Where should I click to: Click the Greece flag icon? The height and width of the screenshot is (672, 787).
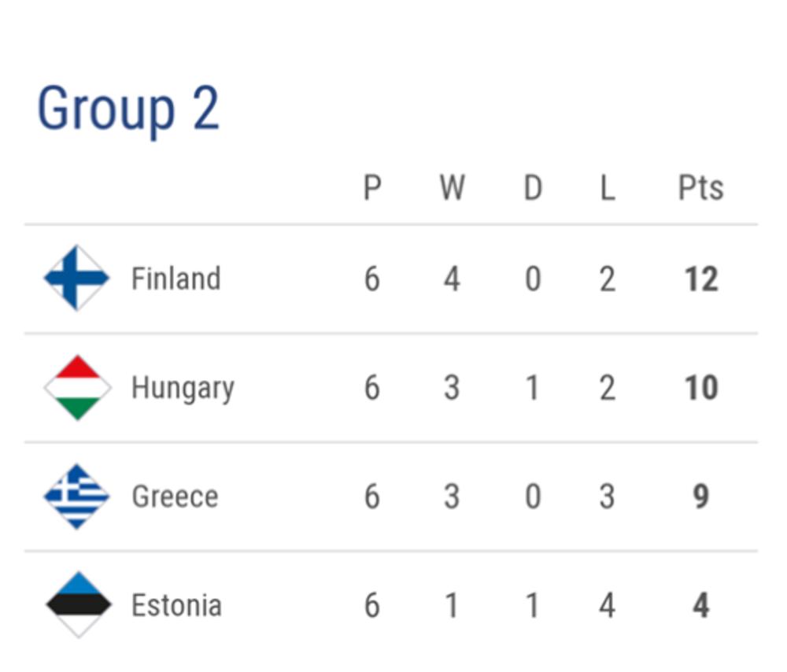(76, 496)
